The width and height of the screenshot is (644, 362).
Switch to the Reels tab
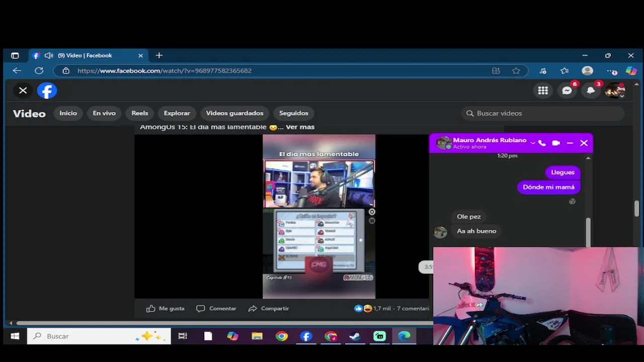(x=140, y=113)
